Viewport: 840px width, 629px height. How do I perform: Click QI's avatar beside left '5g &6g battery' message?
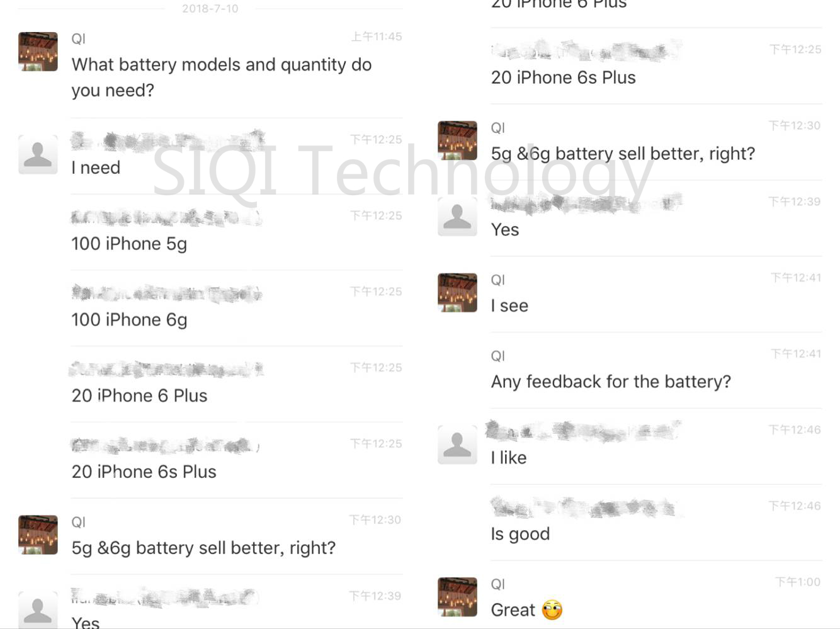(38, 535)
